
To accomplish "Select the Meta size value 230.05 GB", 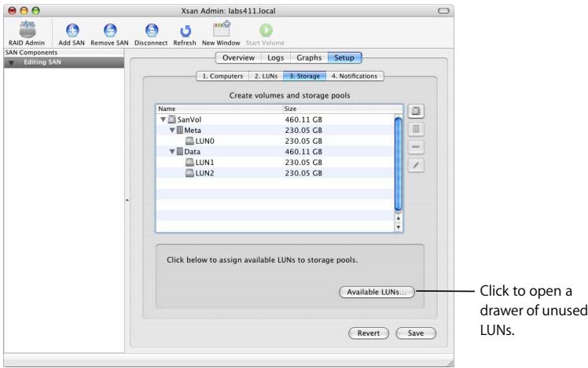I will (303, 131).
